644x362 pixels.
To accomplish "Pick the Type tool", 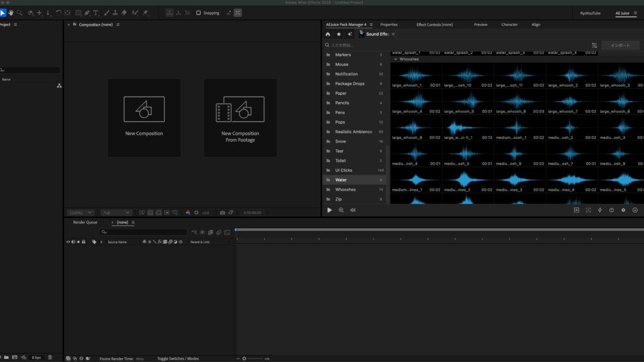I will 96,13.
